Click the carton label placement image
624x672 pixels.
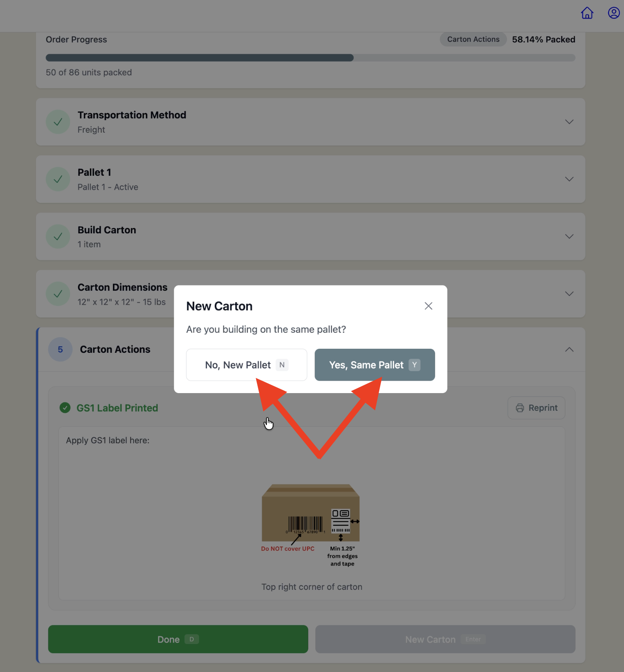[x=311, y=525]
